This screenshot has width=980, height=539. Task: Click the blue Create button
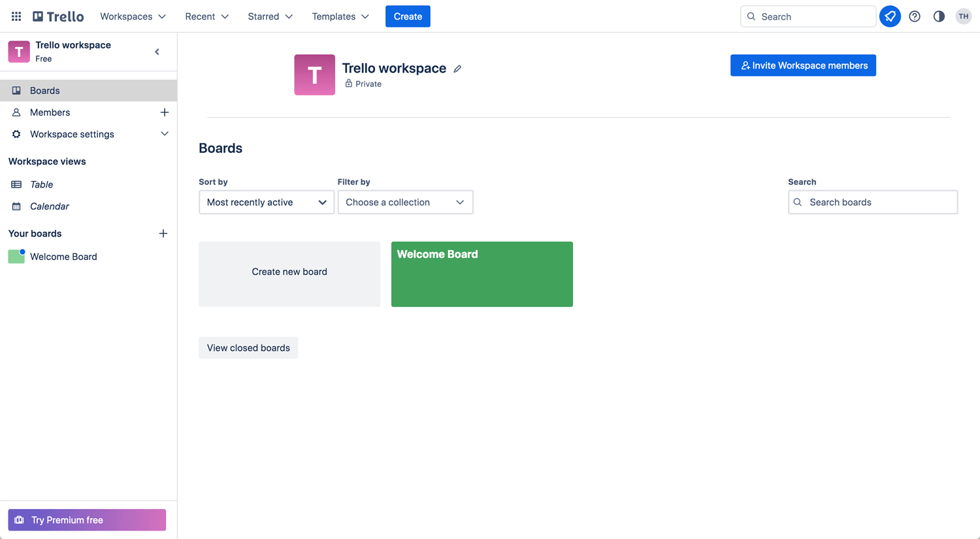pyautogui.click(x=408, y=16)
